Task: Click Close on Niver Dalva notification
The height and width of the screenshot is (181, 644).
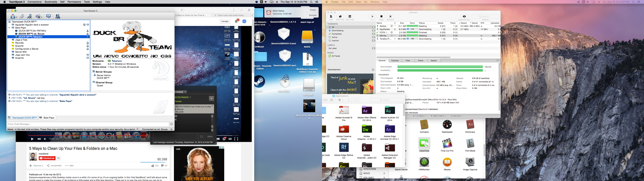Action: 312,10
